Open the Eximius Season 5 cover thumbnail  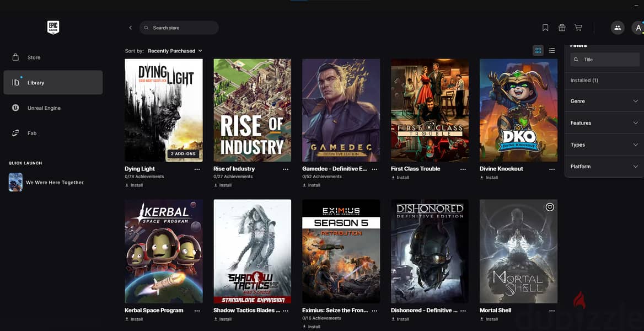[x=341, y=251]
